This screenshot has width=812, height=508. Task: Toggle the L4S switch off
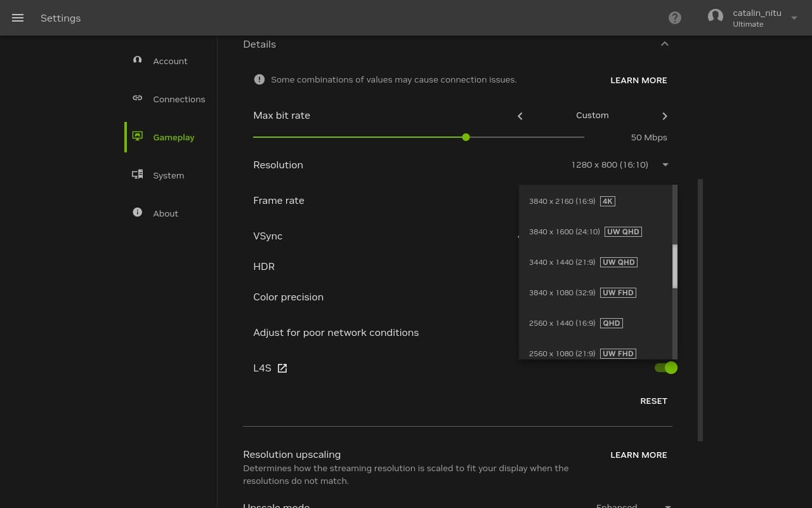(665, 368)
